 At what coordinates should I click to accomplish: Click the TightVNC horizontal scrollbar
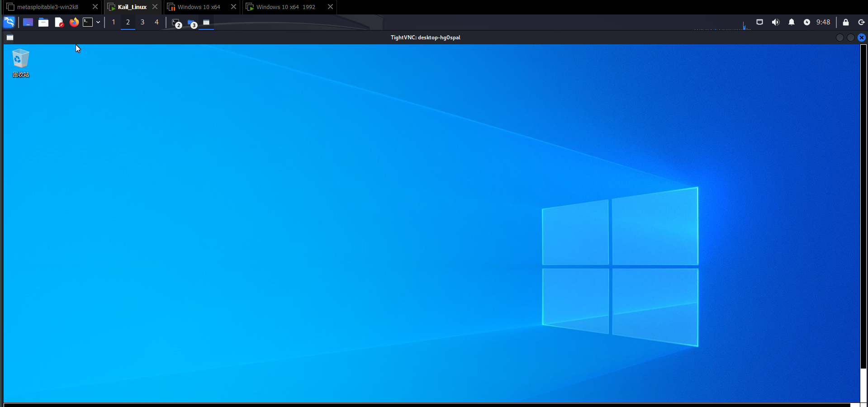tap(427, 405)
